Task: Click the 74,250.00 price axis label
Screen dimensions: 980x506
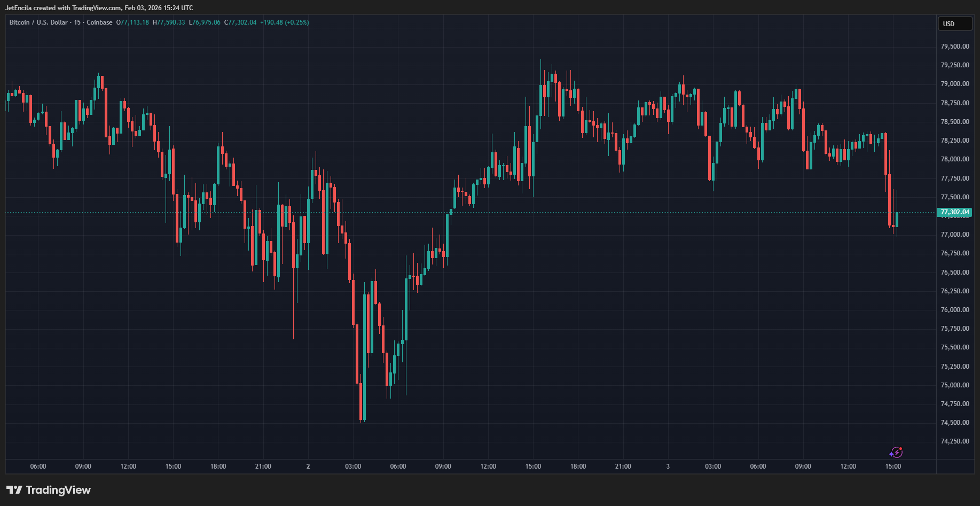Action: [x=955, y=441]
